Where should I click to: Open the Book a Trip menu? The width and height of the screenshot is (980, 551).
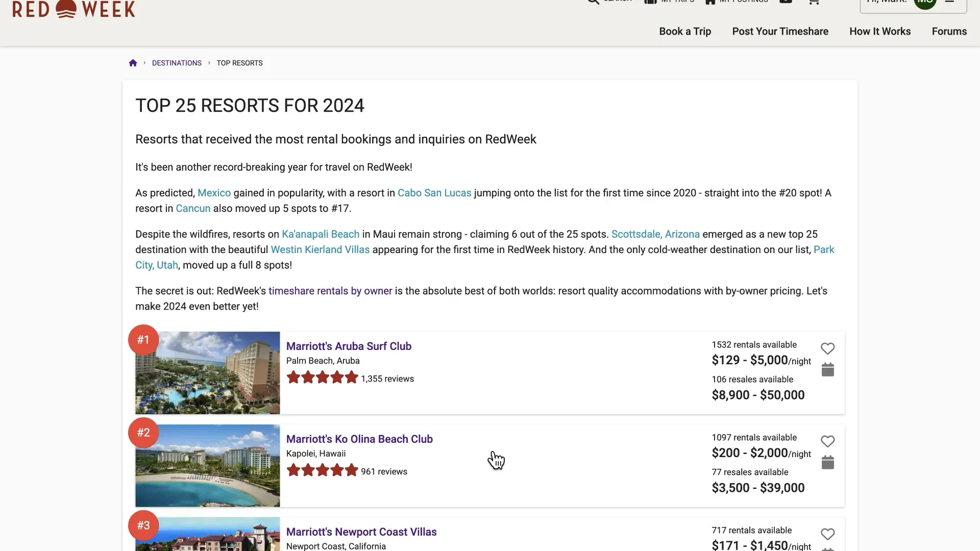(685, 31)
